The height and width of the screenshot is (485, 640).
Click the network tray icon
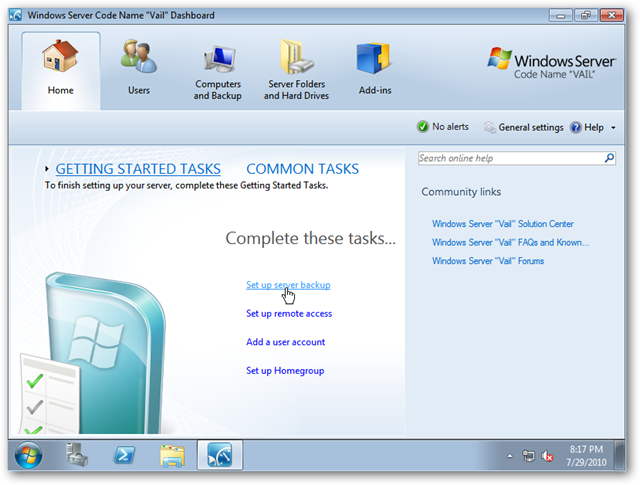(528, 456)
